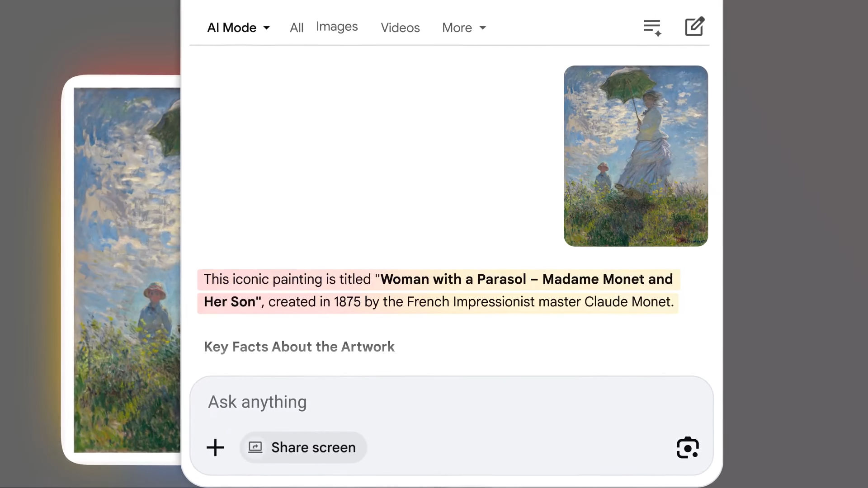Screen dimensions: 868x488
Task: Expand the More dropdown arrow
Action: (483, 28)
